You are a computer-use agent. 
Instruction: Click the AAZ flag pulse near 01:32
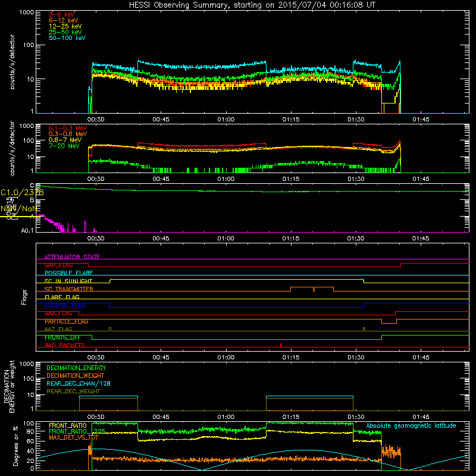click(364, 330)
